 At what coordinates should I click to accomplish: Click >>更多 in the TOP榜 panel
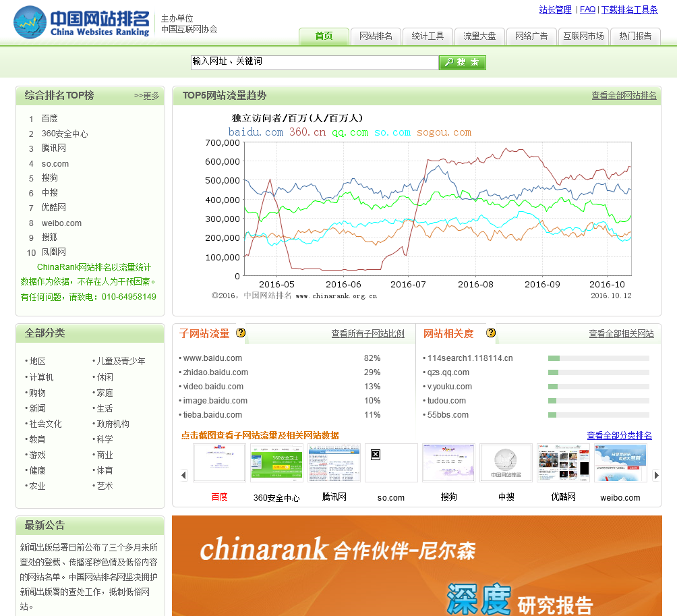pos(146,96)
